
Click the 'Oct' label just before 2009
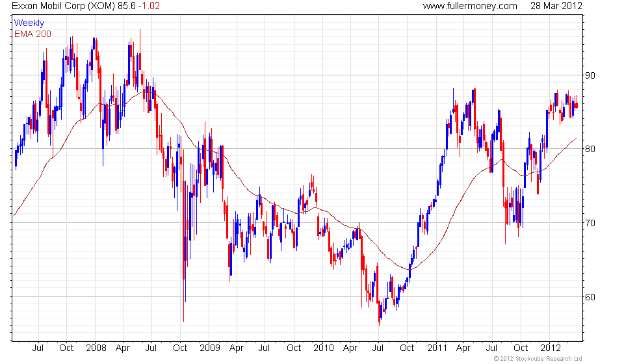(x=180, y=348)
